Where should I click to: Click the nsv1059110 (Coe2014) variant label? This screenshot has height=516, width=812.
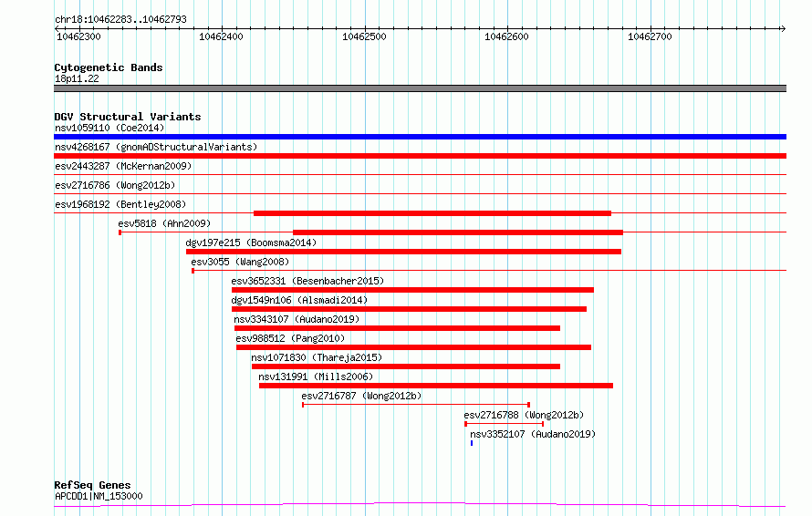(109, 128)
